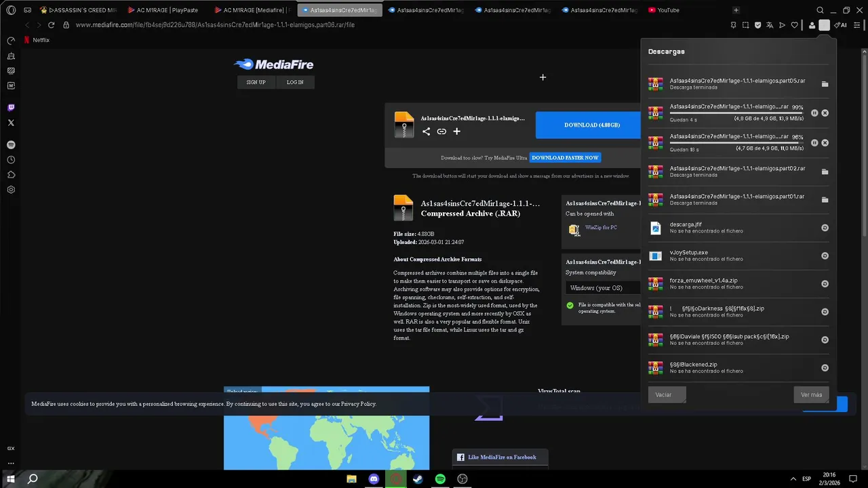Open a new tab with the plus button

pos(736,10)
